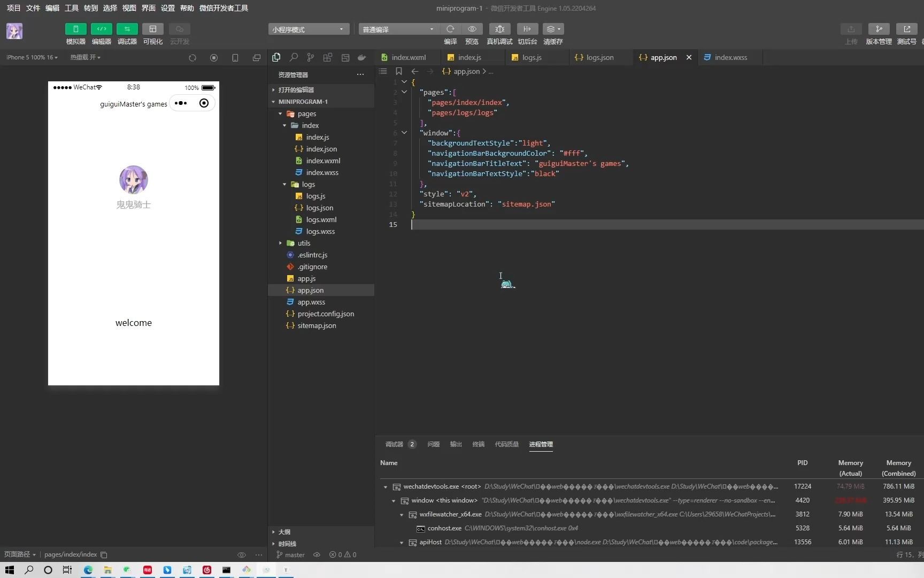Screen dimensions: 924x578
Task: Collapse wechatdevtools.exe process row
Action: point(386,487)
